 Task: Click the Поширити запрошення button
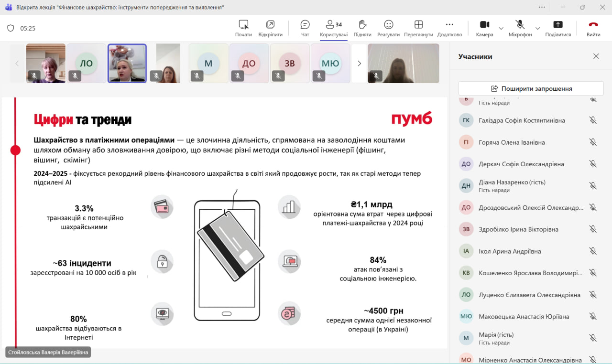pyautogui.click(x=531, y=88)
